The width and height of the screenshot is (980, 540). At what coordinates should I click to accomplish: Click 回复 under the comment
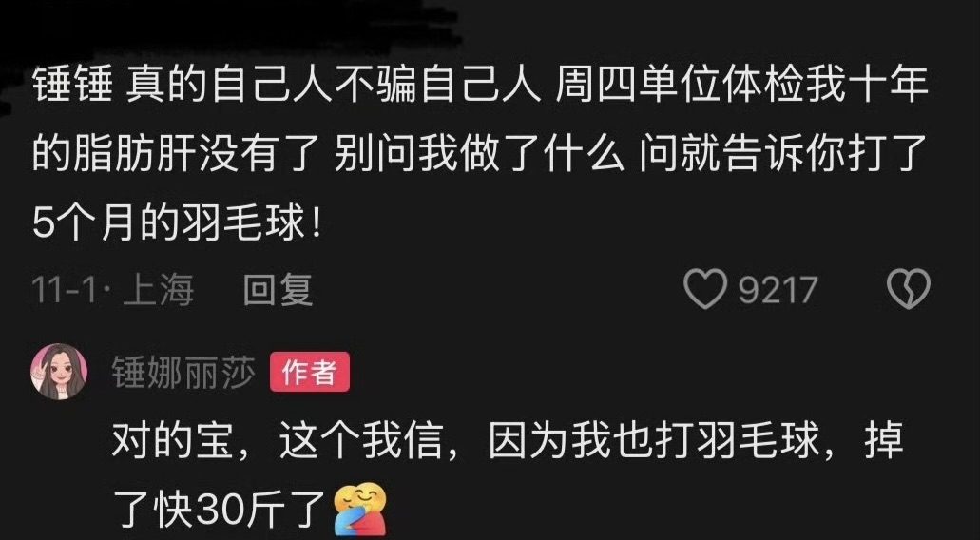point(278,291)
